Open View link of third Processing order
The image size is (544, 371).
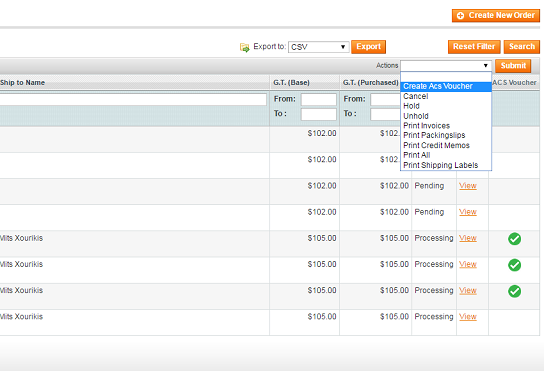point(468,290)
